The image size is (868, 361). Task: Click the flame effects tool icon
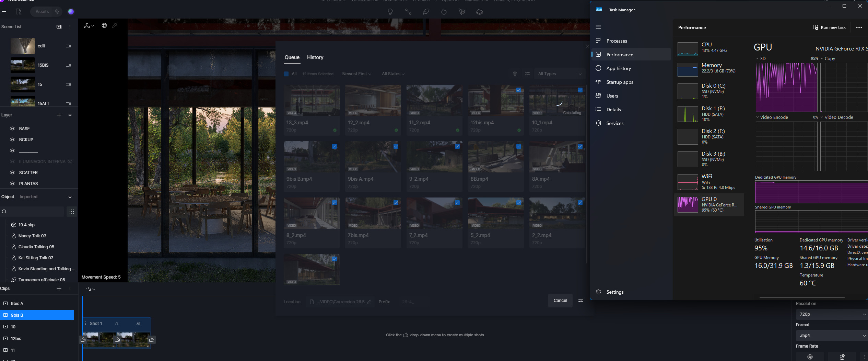444,12
